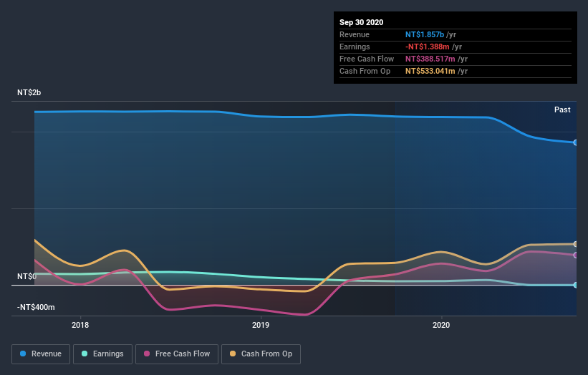The height and width of the screenshot is (375, 588).
Task: Select the Revenue endpoint marker on chart
Action: pyautogui.click(x=575, y=142)
